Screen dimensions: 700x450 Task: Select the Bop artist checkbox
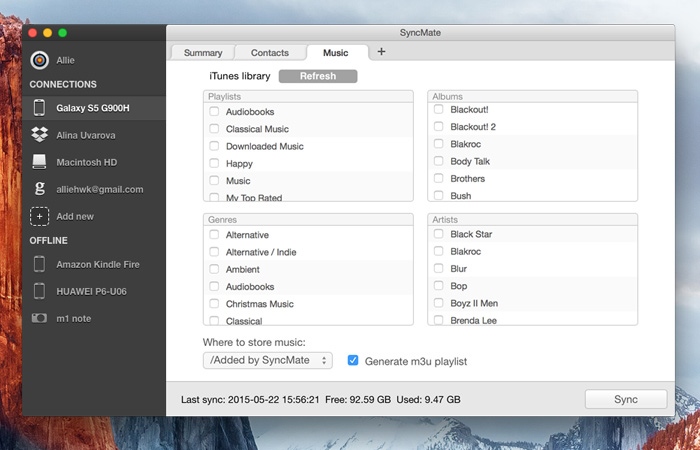pyautogui.click(x=439, y=285)
